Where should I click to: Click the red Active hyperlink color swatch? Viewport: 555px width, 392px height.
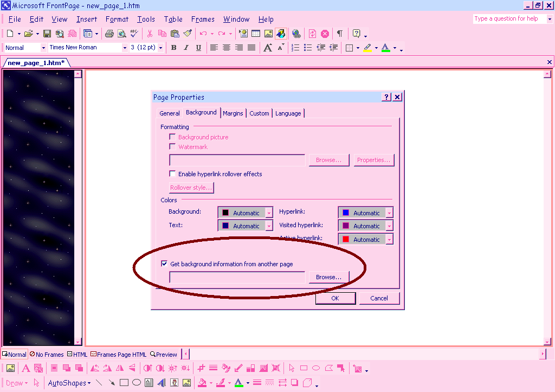click(345, 239)
